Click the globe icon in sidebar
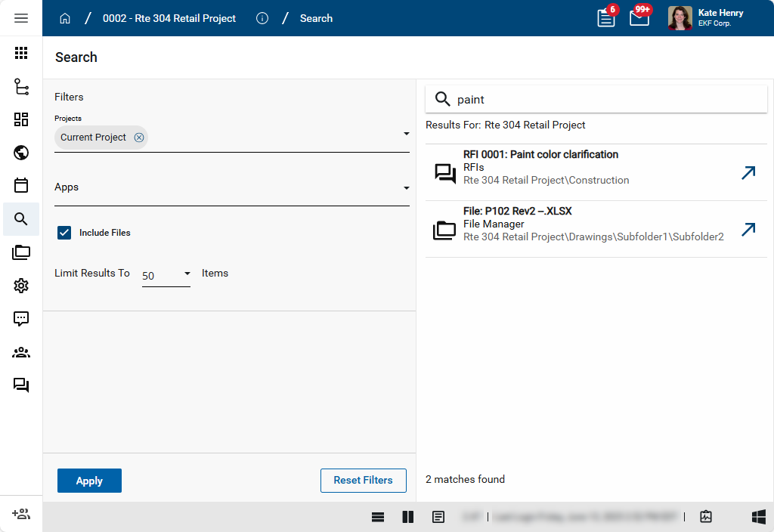 click(21, 153)
